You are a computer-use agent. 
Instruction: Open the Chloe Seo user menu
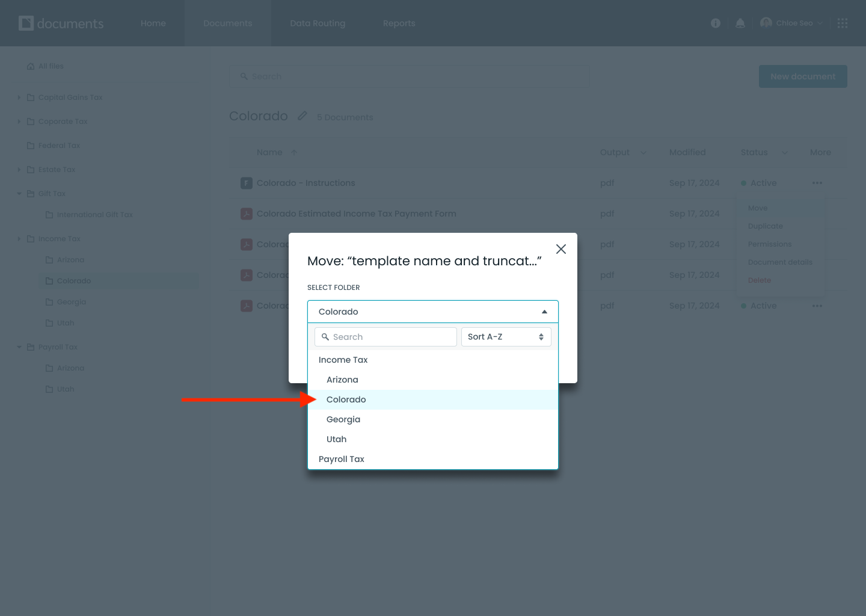791,23
